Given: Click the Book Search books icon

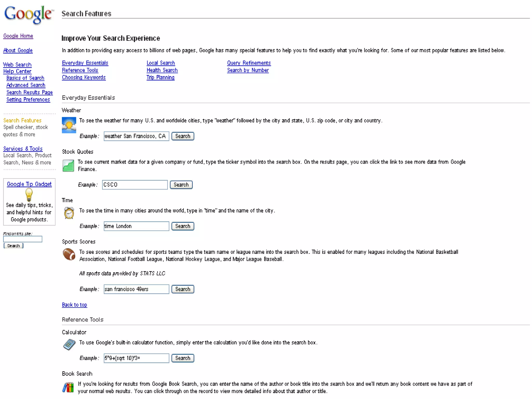Looking at the screenshot, I should [68, 387].
